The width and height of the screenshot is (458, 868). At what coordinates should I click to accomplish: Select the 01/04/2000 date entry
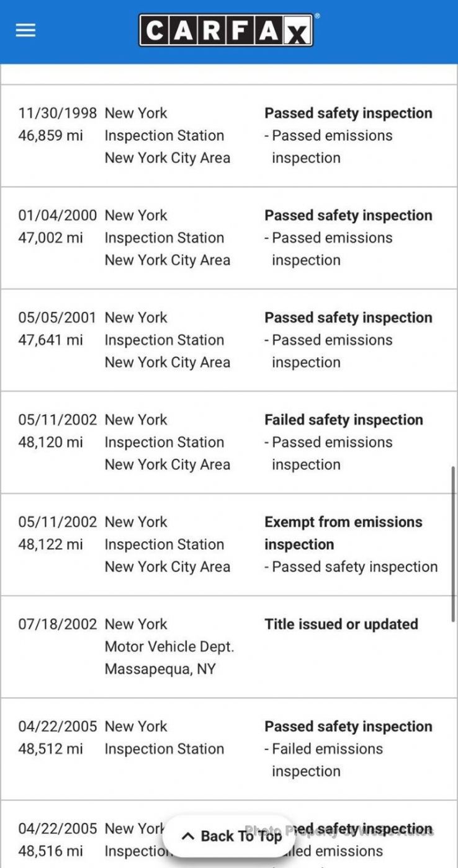click(57, 216)
